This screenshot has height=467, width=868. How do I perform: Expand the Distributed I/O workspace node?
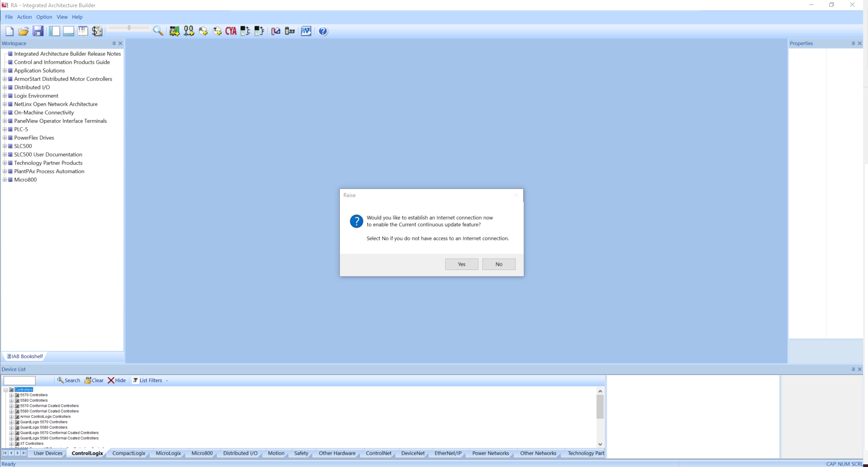pos(5,87)
